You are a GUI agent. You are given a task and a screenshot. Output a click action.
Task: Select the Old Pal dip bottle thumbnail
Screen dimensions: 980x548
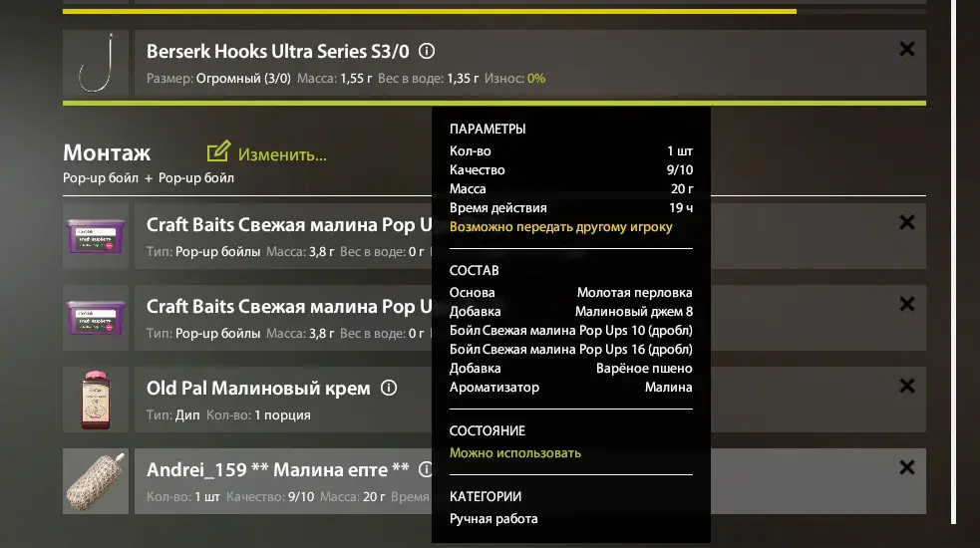pos(98,400)
